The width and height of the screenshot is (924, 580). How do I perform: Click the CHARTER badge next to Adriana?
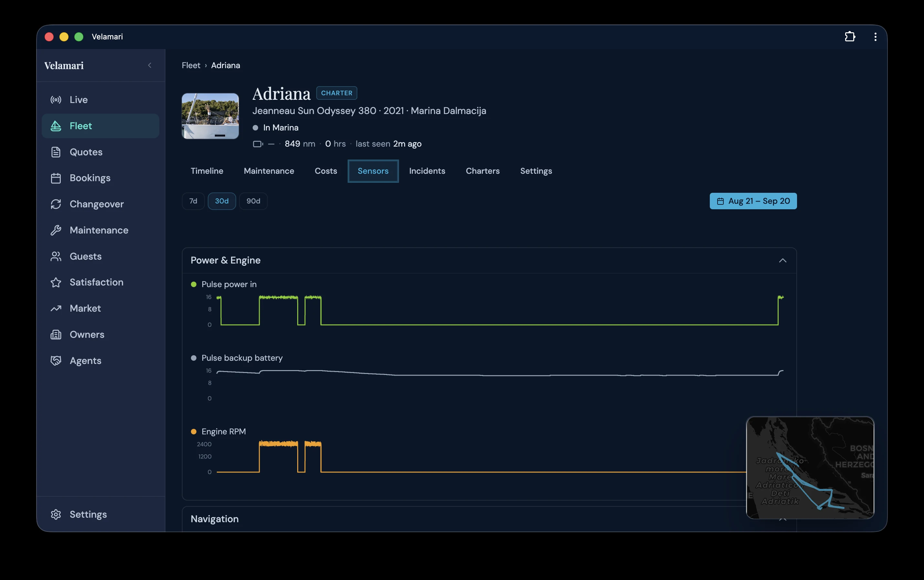tap(337, 93)
